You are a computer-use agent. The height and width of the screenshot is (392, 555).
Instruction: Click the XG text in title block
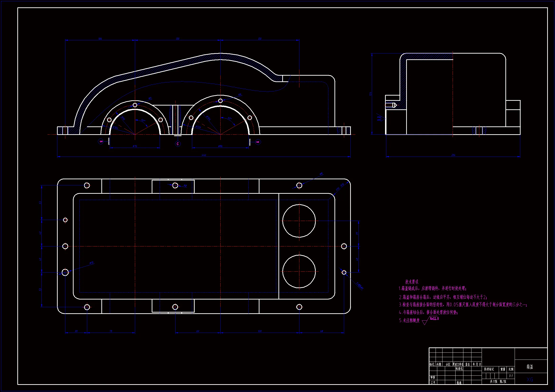point(530,379)
